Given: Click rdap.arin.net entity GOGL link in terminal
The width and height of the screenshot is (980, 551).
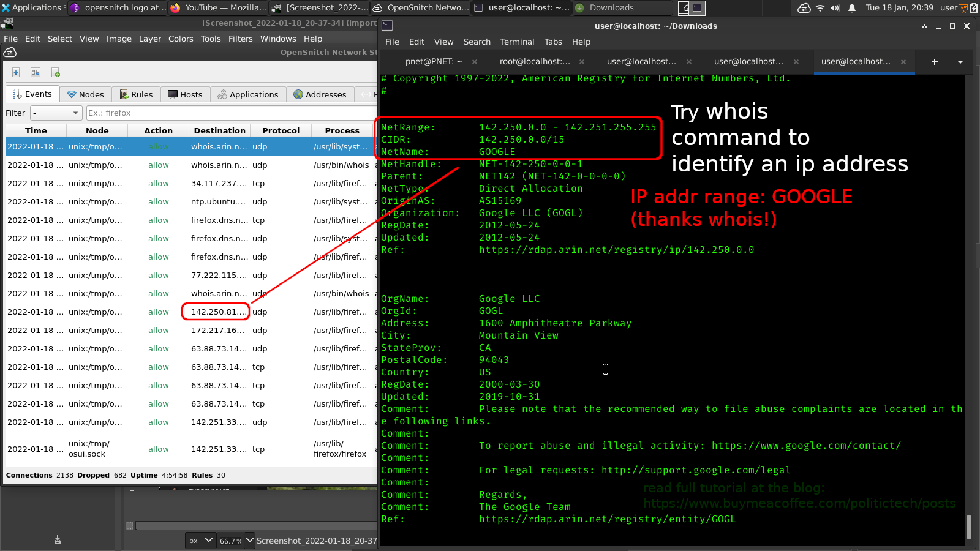Looking at the screenshot, I should (607, 519).
